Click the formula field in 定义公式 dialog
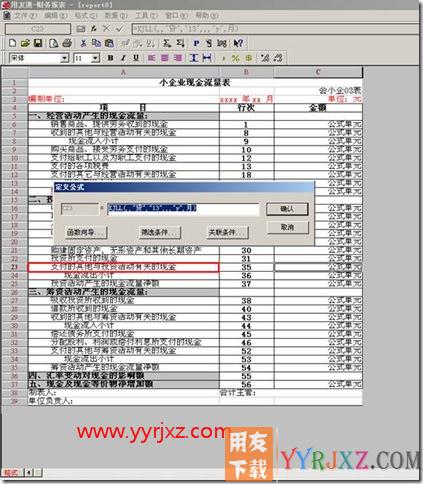This screenshot has height=484, width=423. pos(183,209)
